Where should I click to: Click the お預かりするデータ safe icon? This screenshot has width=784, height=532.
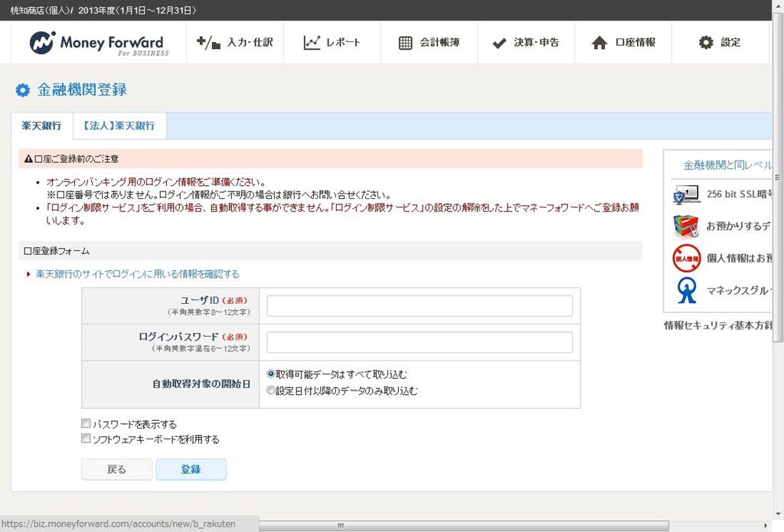pos(686,226)
